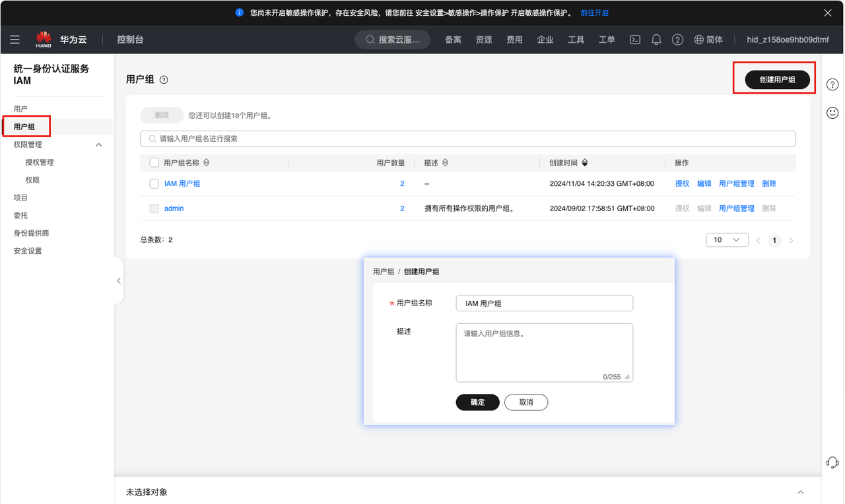Click the search magnifier in top bar
The width and height of the screenshot is (845, 504).
(x=370, y=40)
